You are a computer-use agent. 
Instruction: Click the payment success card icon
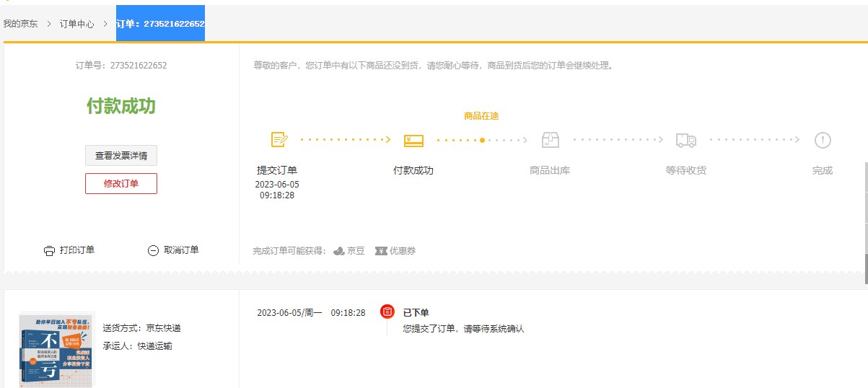click(413, 141)
